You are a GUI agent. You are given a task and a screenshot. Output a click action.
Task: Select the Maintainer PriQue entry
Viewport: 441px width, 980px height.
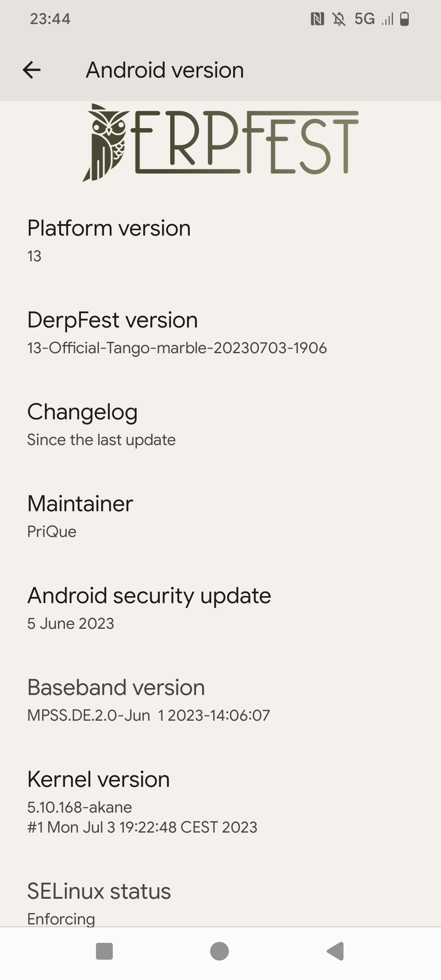pos(220,516)
